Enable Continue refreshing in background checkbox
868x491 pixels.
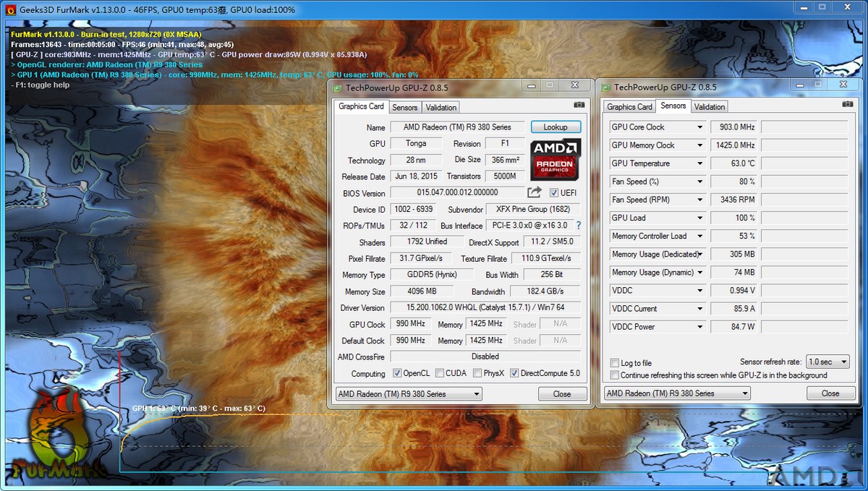pyautogui.click(x=615, y=375)
